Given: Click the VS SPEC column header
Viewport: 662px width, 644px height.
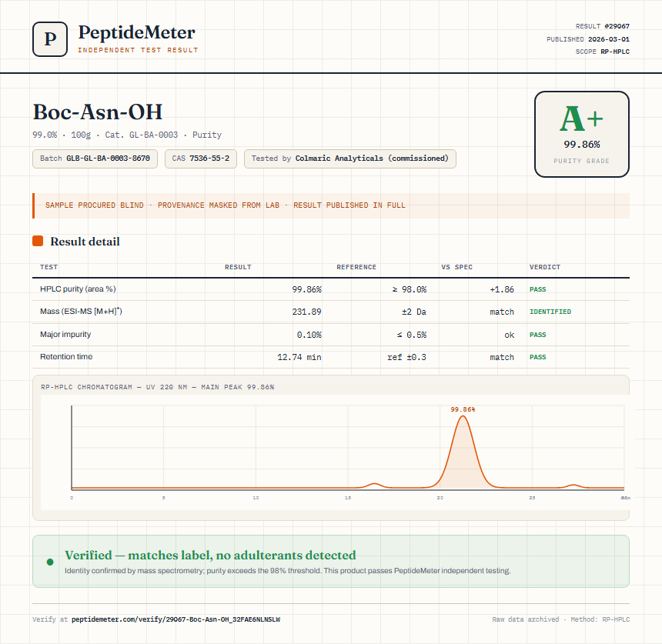Looking at the screenshot, I should [456, 267].
